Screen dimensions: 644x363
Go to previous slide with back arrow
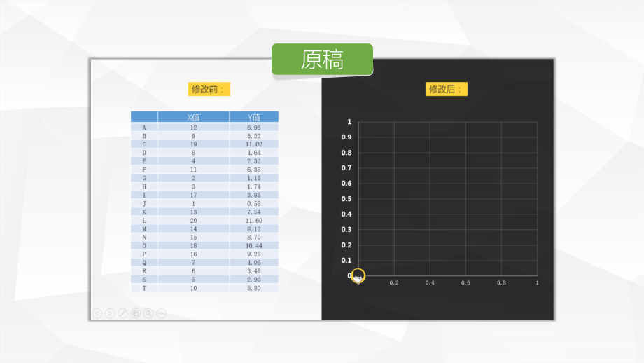[97, 313]
